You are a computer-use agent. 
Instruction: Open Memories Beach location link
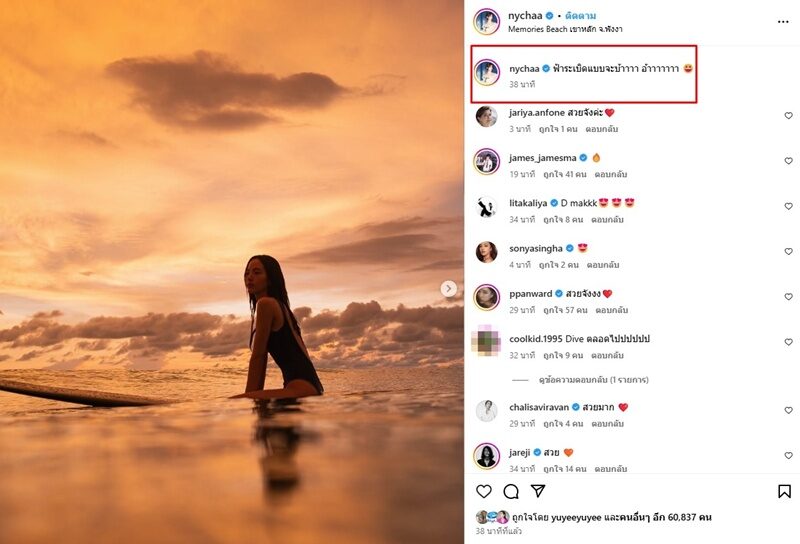click(x=563, y=29)
